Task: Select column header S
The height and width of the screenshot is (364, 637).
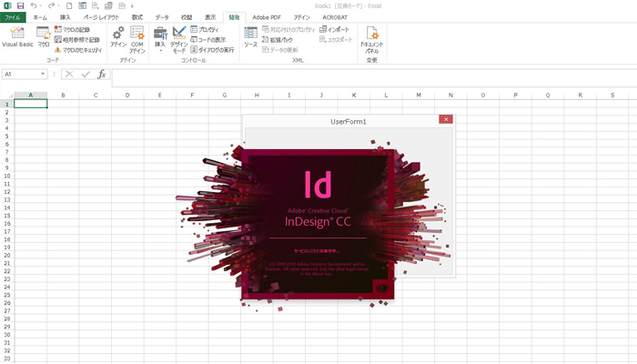Action: click(x=612, y=95)
